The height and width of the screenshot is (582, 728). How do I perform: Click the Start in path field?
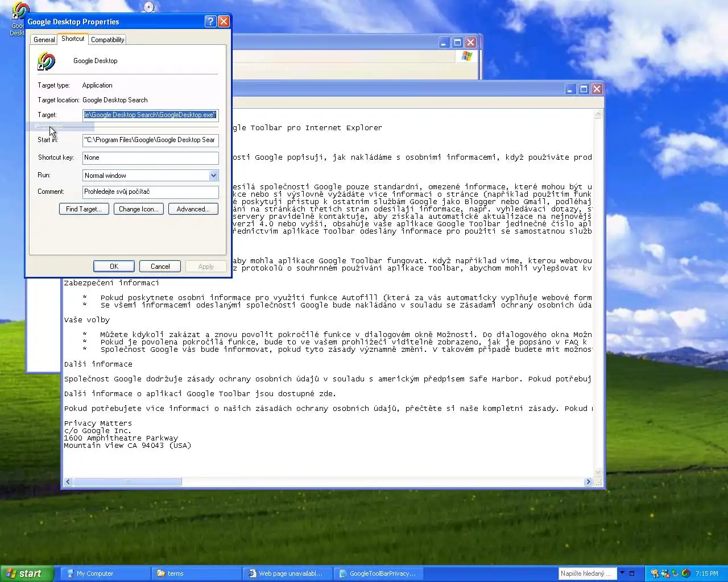click(x=150, y=140)
